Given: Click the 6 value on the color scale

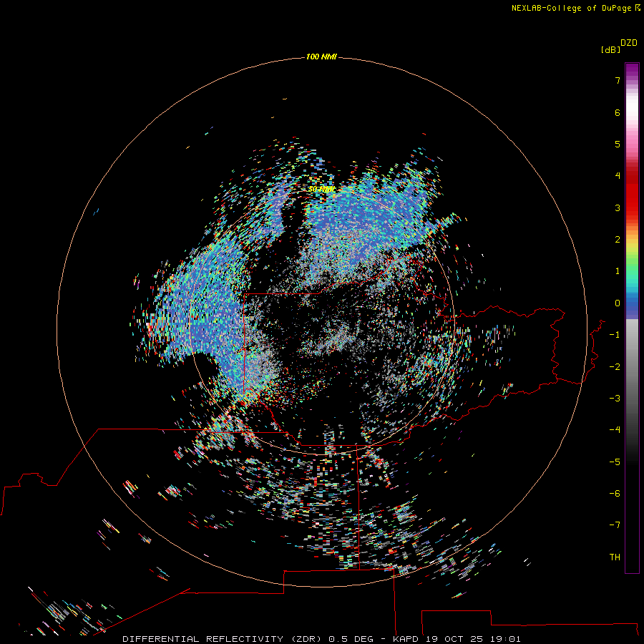Looking at the screenshot, I should click(x=618, y=112).
